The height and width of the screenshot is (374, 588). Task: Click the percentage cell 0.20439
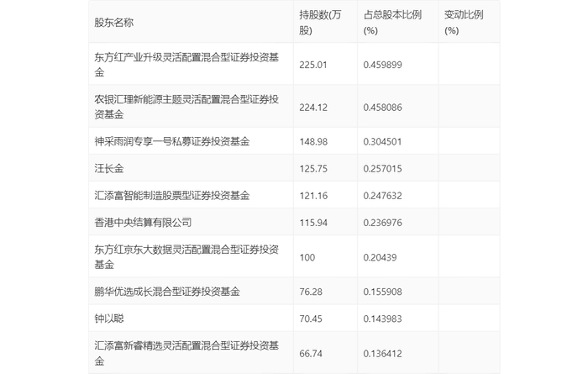[x=380, y=257]
